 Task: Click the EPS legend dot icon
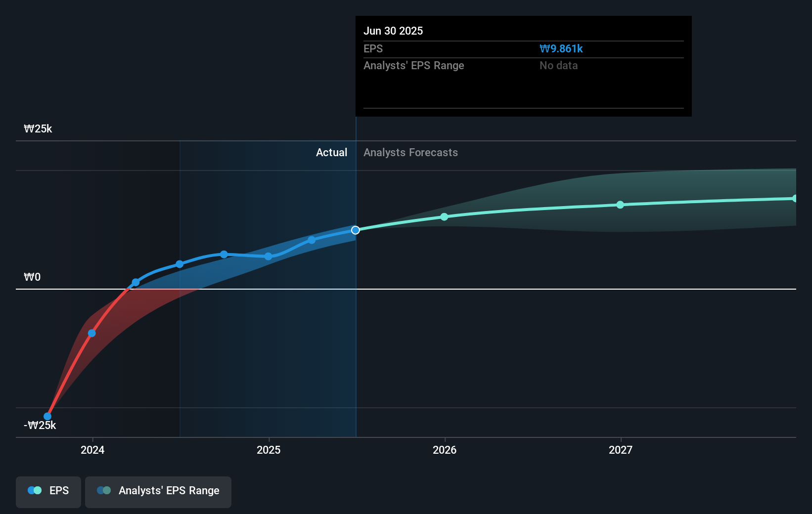[34, 490]
